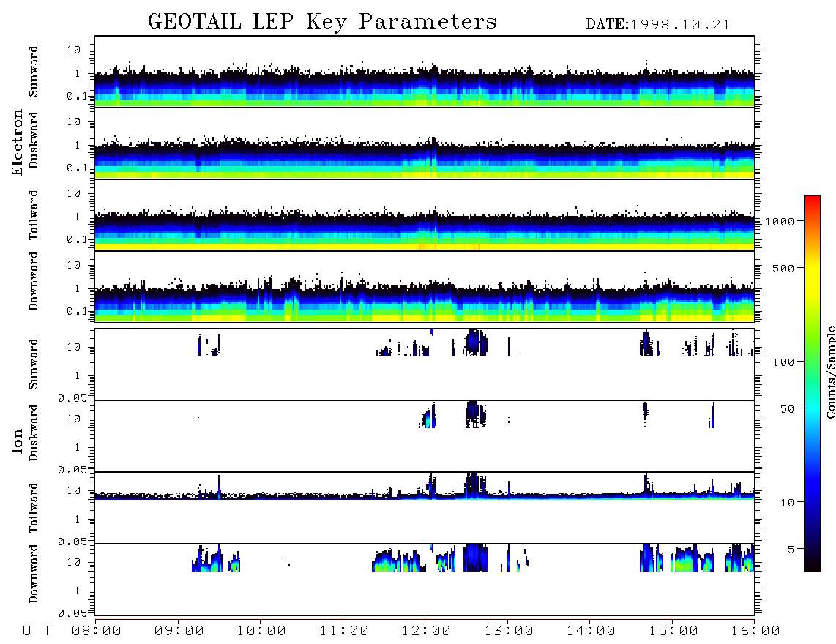The height and width of the screenshot is (644, 836).
Task: Click the Ion Dawnward panel label
Action: pos(34,574)
